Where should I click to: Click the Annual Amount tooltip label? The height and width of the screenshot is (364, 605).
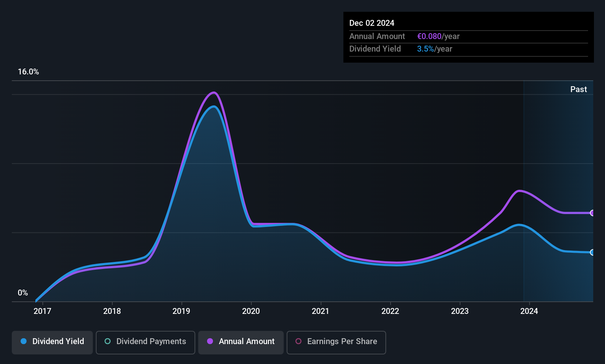(x=377, y=36)
